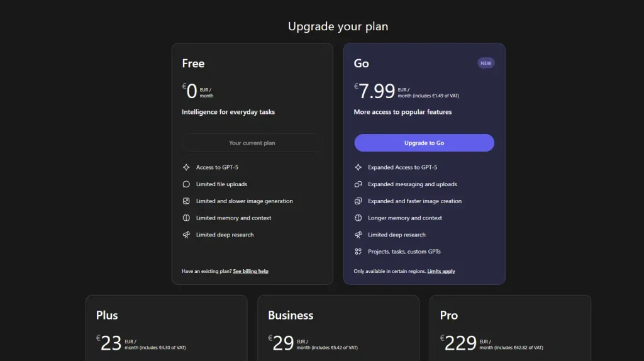Click the telescope icon for Limited deep research in Free
This screenshot has height=361, width=644.
(x=186, y=235)
